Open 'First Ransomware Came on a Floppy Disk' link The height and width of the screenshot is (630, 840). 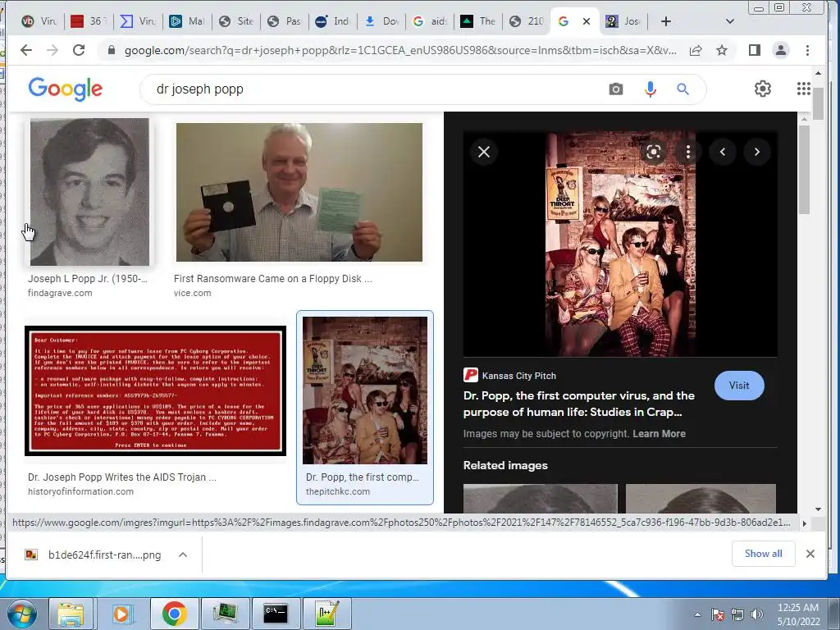point(272,279)
